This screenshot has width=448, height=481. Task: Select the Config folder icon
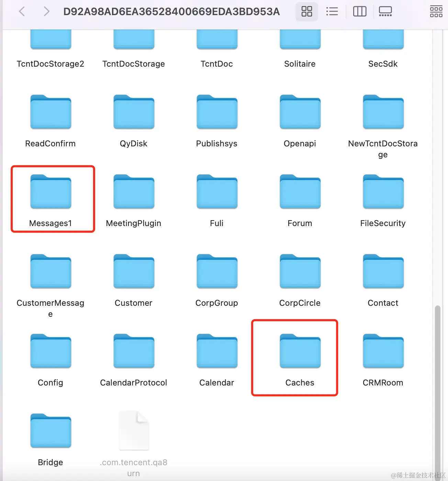click(x=51, y=351)
